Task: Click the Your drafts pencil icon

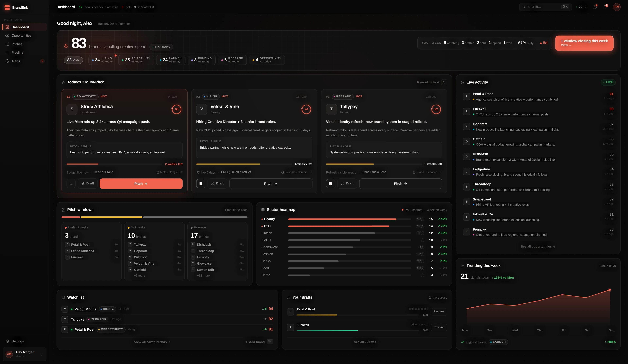Action: tap(289, 297)
